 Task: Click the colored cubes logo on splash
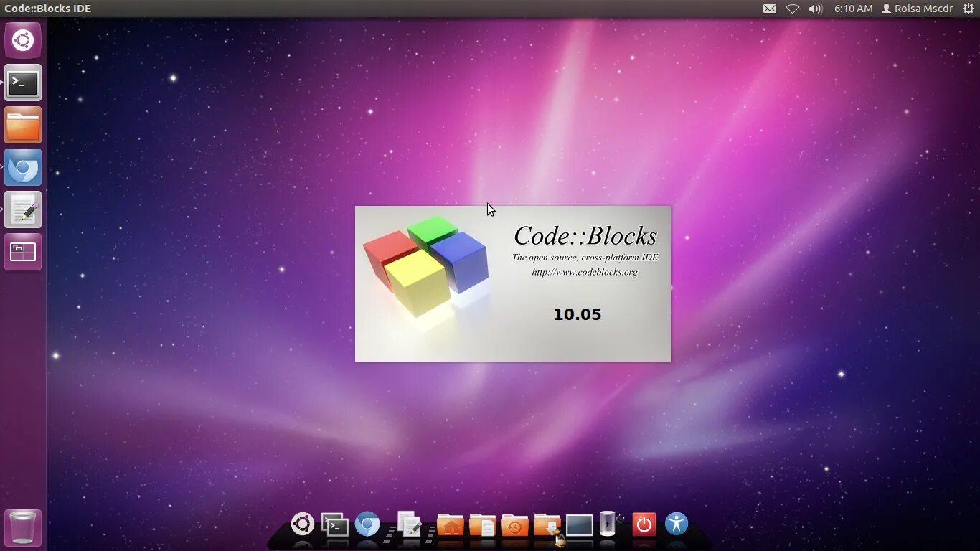425,265
